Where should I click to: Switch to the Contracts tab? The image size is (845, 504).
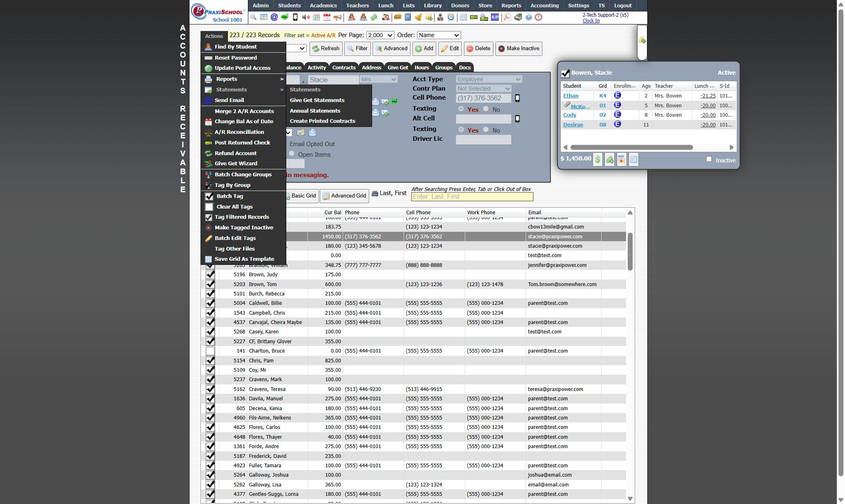(x=343, y=68)
